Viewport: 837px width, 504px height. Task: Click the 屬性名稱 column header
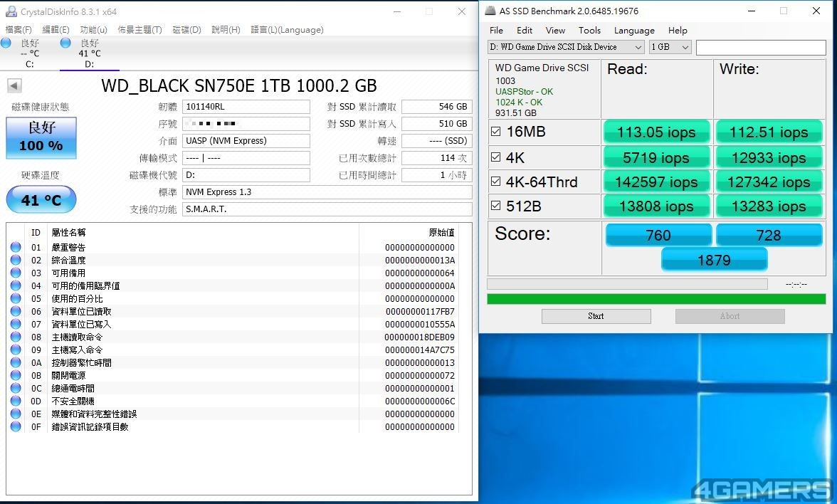pyautogui.click(x=68, y=232)
